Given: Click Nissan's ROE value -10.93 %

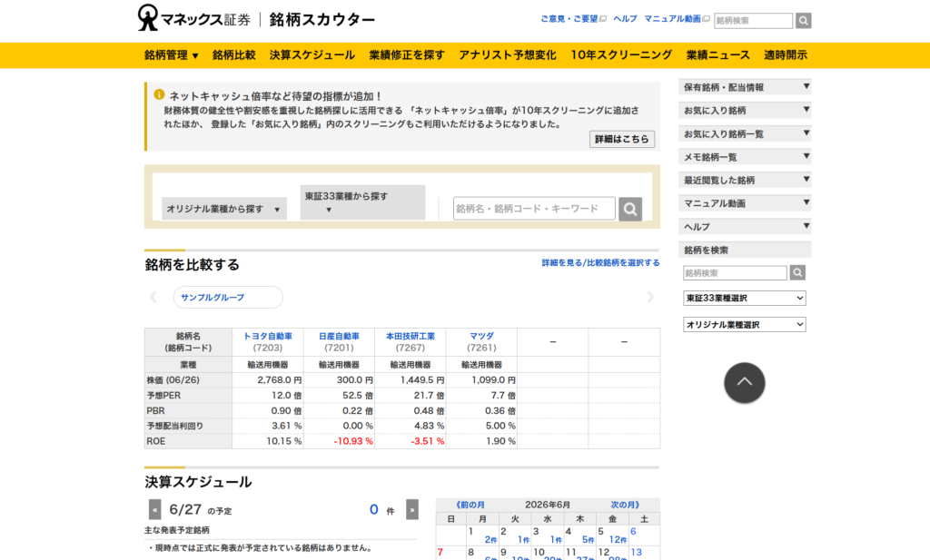Looking at the screenshot, I should click(x=353, y=441).
